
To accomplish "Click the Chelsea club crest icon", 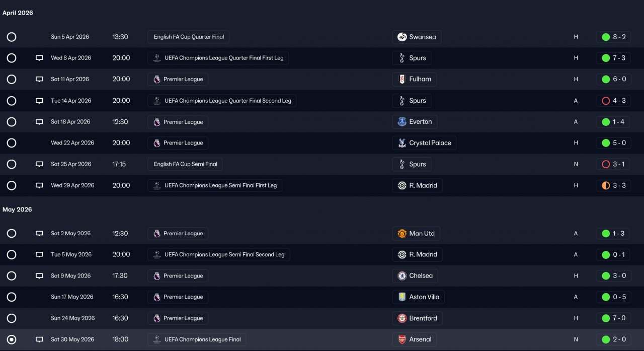I will [x=402, y=276].
